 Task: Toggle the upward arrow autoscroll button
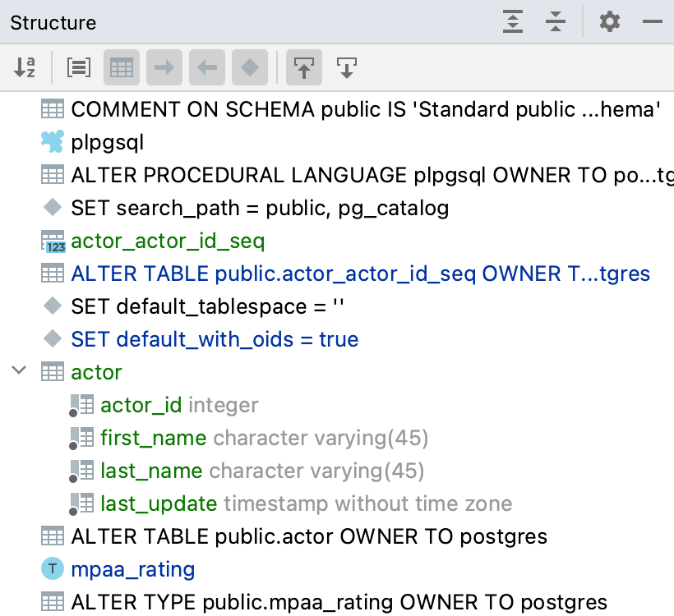click(304, 68)
